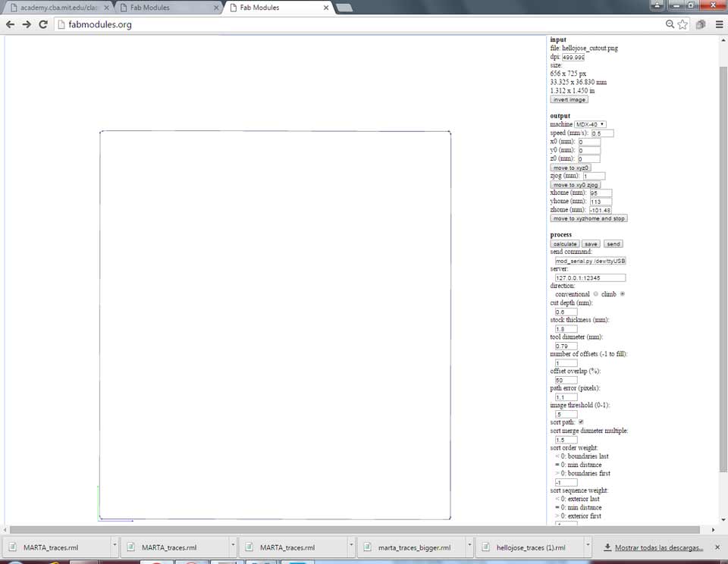Click move to xyzhome and stop button

click(x=588, y=218)
